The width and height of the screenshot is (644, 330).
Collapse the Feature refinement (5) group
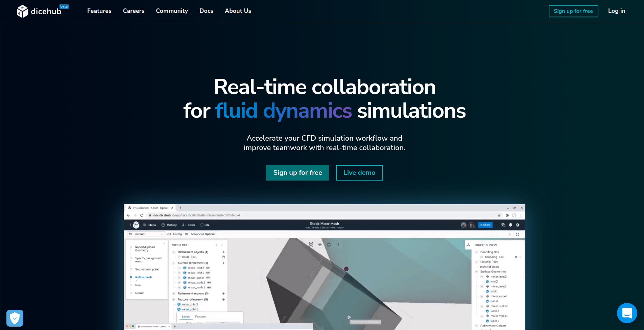pyautogui.click(x=174, y=300)
